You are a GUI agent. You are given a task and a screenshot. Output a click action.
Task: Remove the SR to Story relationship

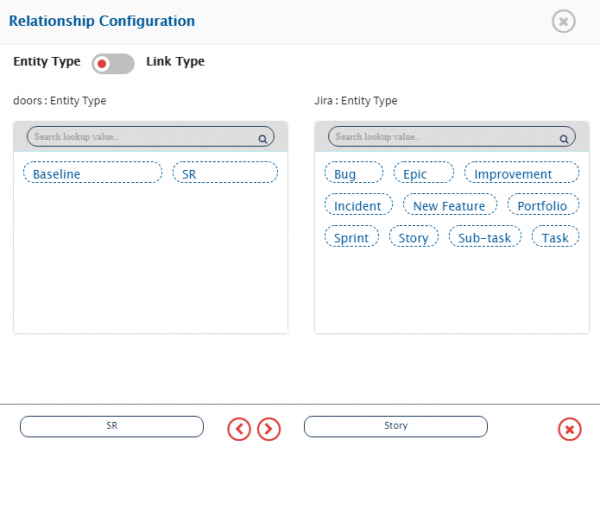point(569,428)
